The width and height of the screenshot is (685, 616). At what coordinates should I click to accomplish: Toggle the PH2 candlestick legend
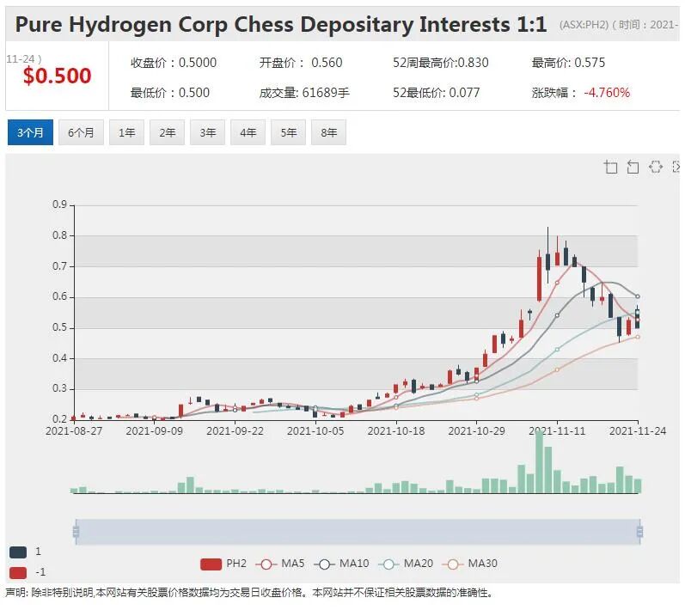click(x=223, y=564)
